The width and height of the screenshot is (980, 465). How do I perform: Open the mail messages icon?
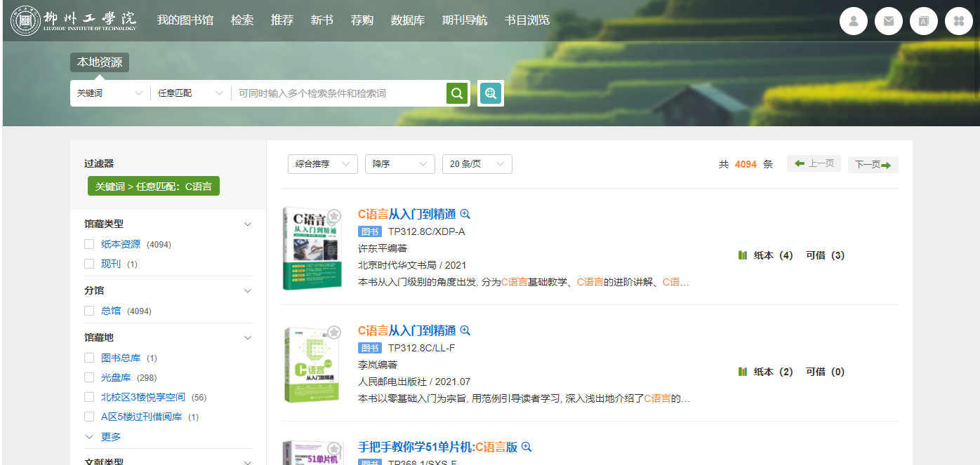[889, 21]
